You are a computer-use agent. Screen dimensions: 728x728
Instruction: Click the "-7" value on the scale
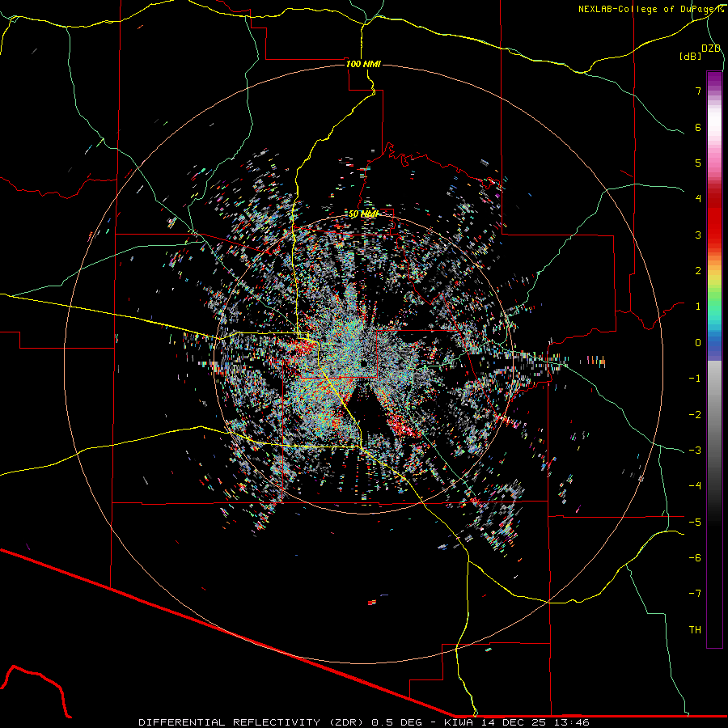[x=695, y=594]
